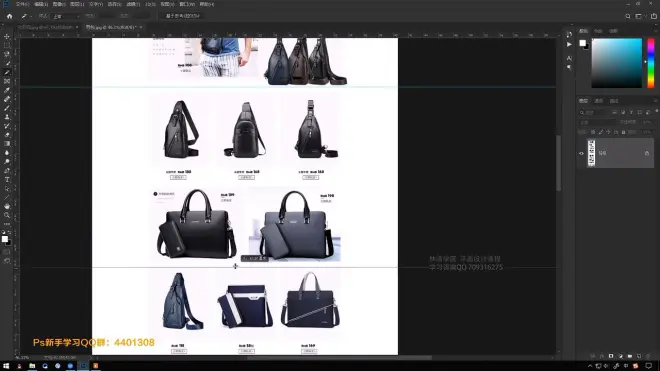Toggle Quick Mask mode
The height and width of the screenshot is (371, 660).
coord(7,252)
